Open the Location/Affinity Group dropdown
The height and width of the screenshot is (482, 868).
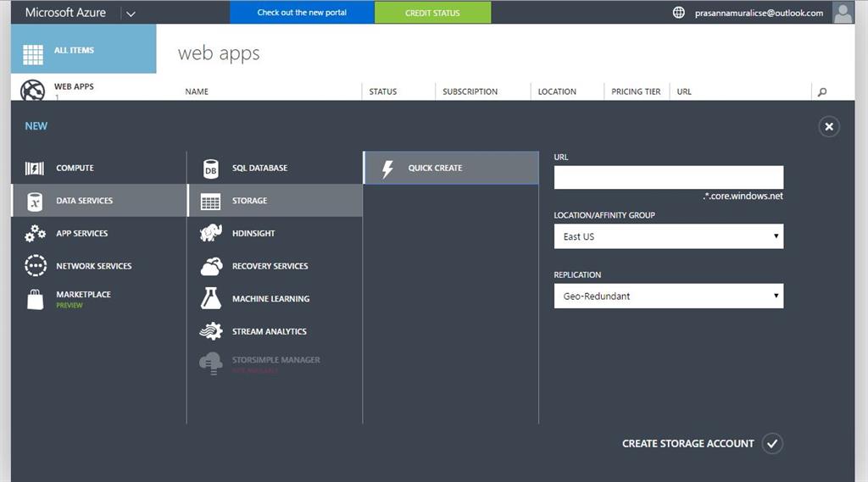pos(669,236)
